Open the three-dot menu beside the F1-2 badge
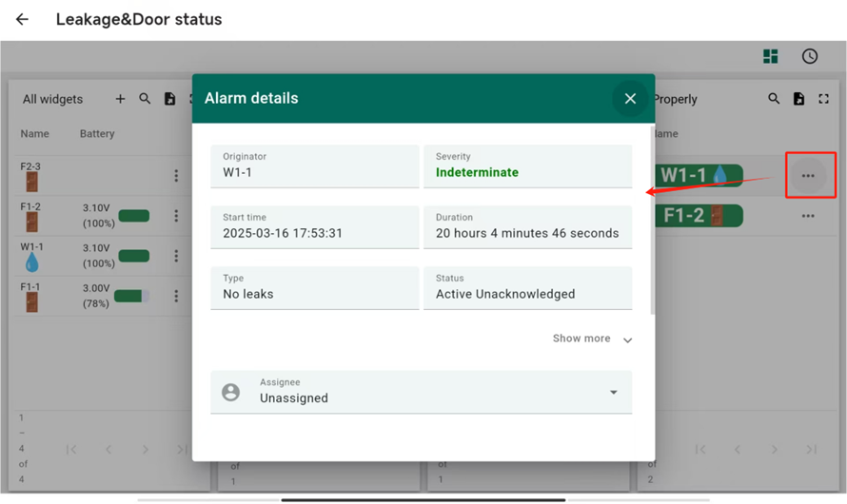 pyautogui.click(x=808, y=216)
